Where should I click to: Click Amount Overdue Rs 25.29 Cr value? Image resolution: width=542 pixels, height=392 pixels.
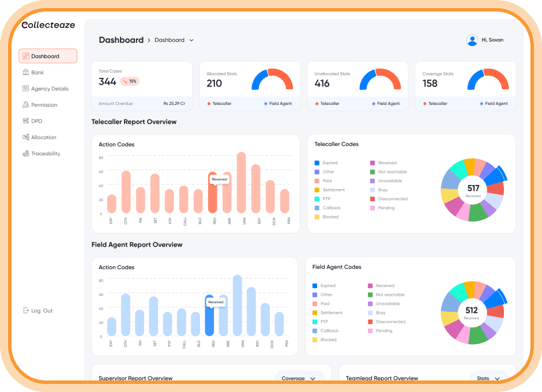click(174, 103)
